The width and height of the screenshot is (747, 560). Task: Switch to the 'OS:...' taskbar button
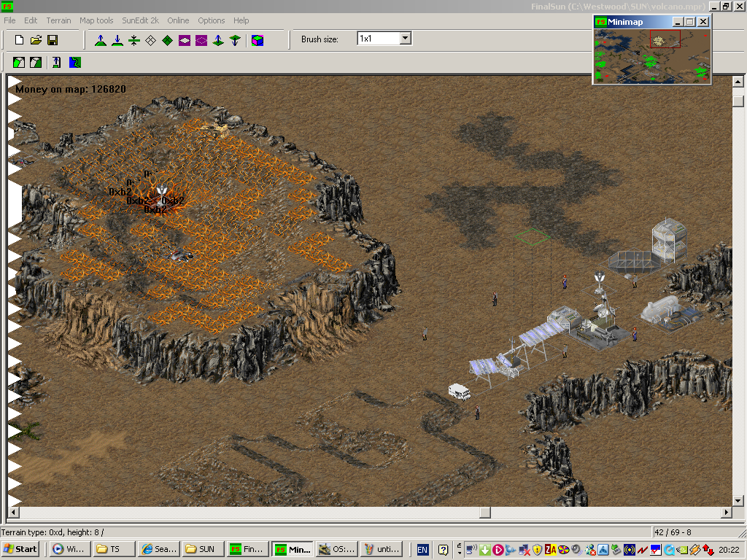[x=337, y=549]
